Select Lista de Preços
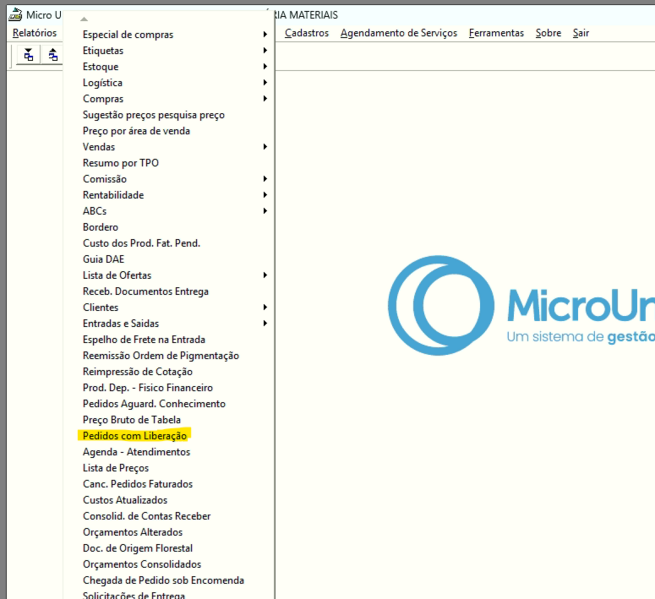 [x=169, y=468]
